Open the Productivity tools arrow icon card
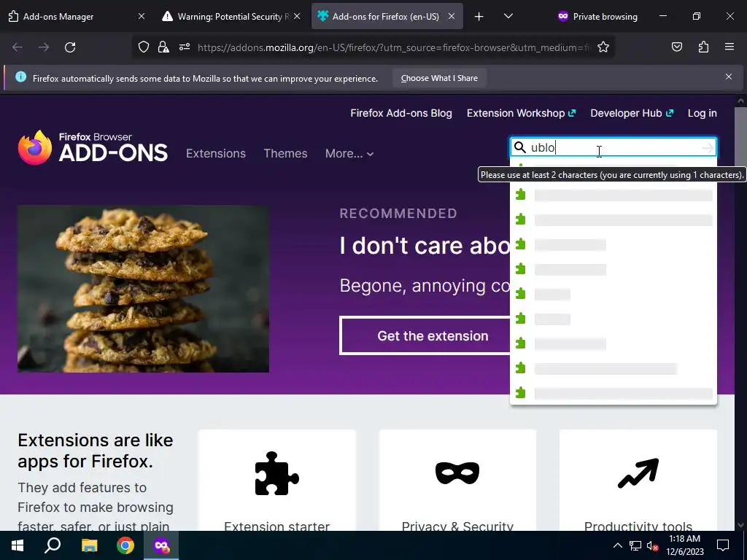This screenshot has height=560, width=747. 638,472
